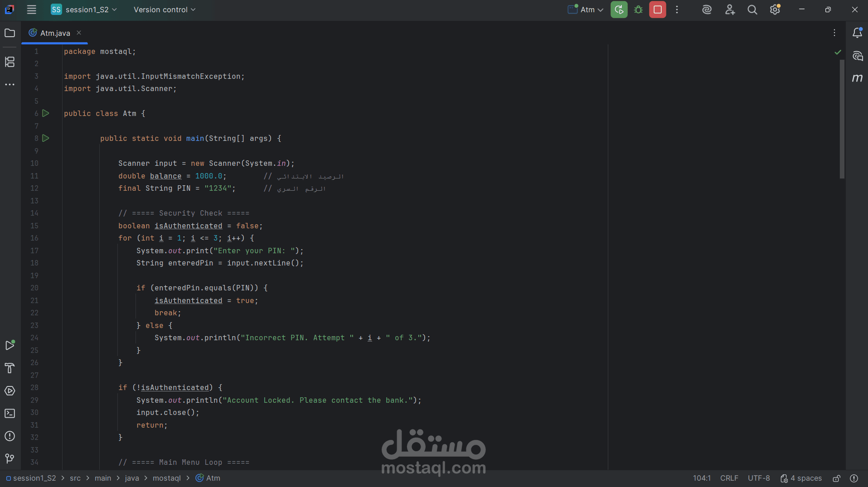
Task: Click java breadcrumb
Action: pos(132,478)
